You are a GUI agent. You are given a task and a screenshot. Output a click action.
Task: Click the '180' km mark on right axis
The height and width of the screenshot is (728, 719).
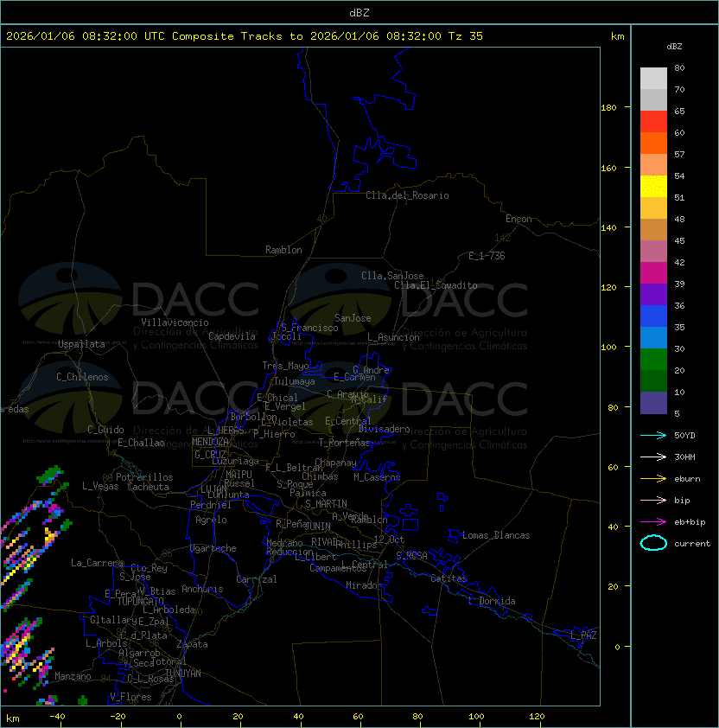[608, 107]
